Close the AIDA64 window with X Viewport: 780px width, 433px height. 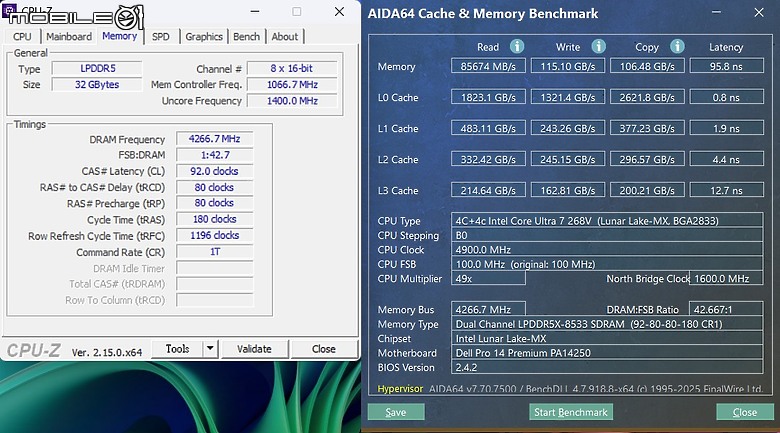[x=759, y=12]
